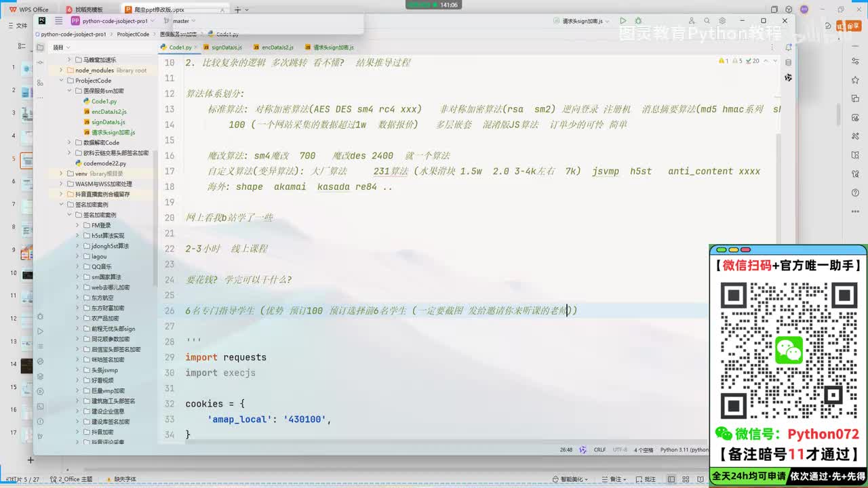Expand the lagou folder
This screenshot has height=488, width=868.
point(77,256)
